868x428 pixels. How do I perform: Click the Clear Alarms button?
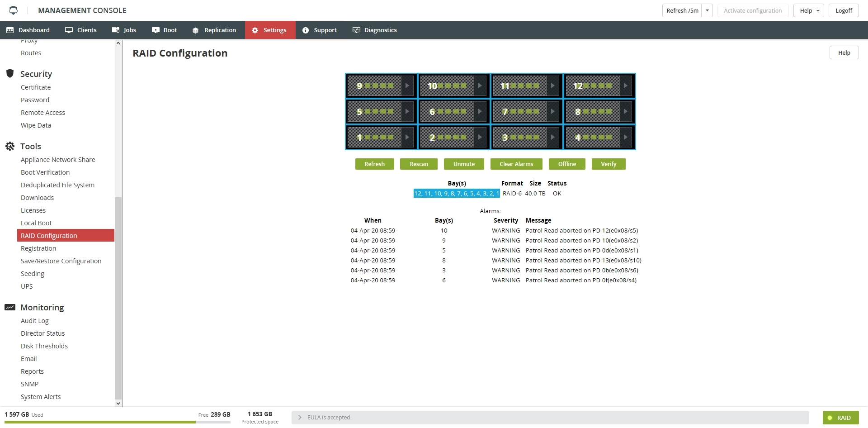click(516, 164)
